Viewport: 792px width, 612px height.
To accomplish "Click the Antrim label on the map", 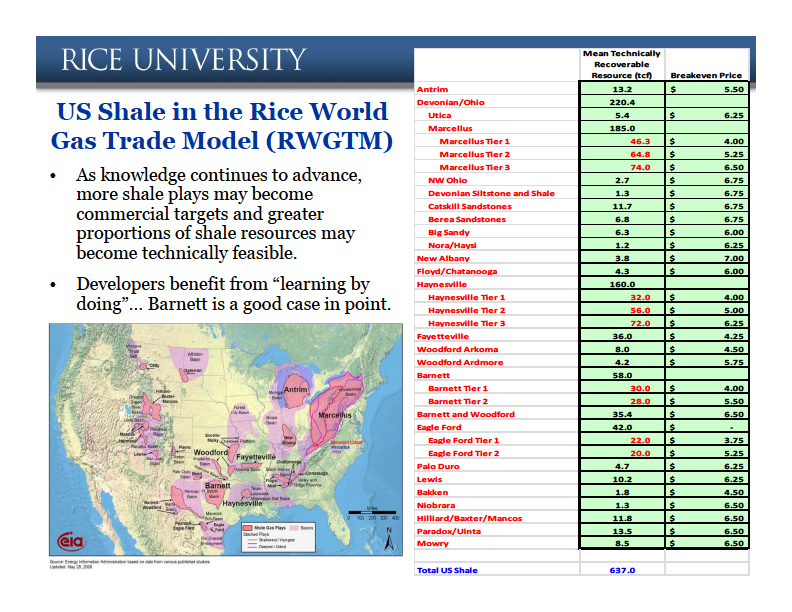I will coord(295,389).
